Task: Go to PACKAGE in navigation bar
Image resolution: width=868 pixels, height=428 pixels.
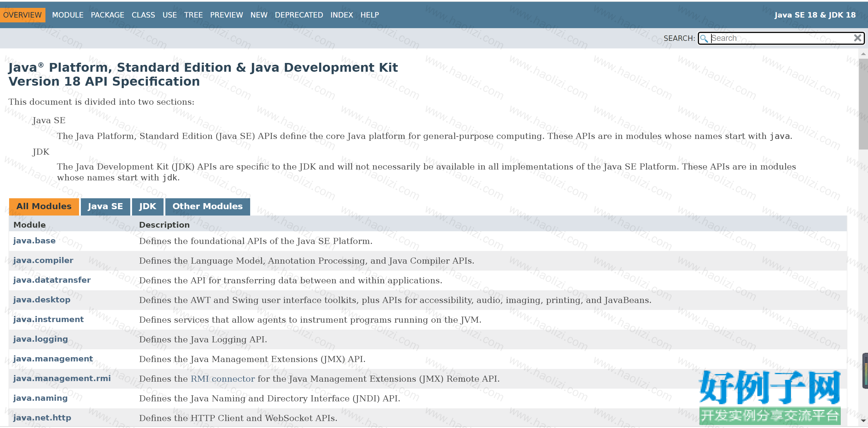Action: 108,15
